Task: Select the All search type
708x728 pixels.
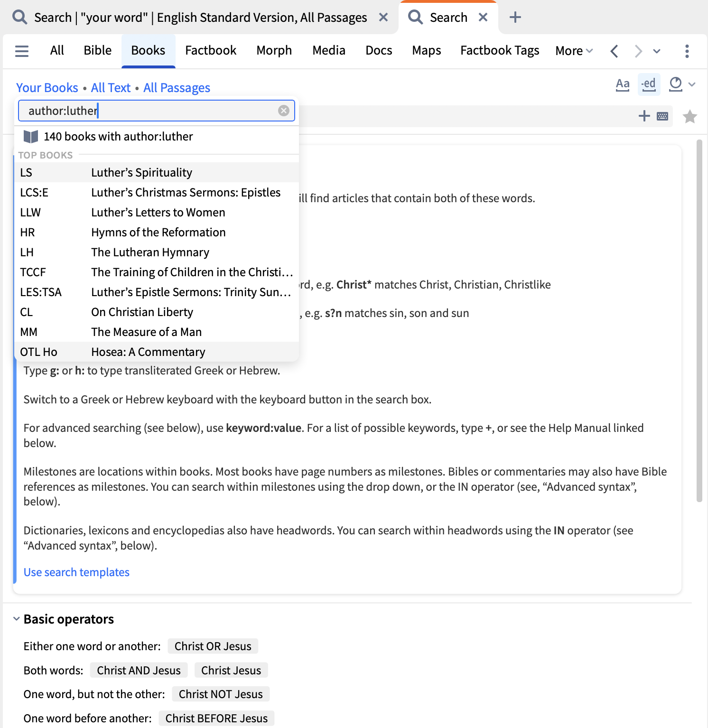Action: coord(57,50)
